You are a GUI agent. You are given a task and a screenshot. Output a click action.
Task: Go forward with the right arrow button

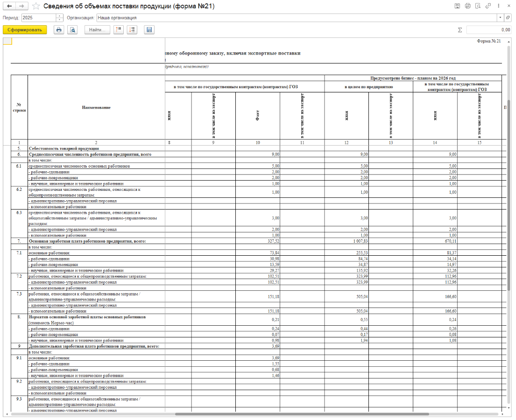[22, 6]
